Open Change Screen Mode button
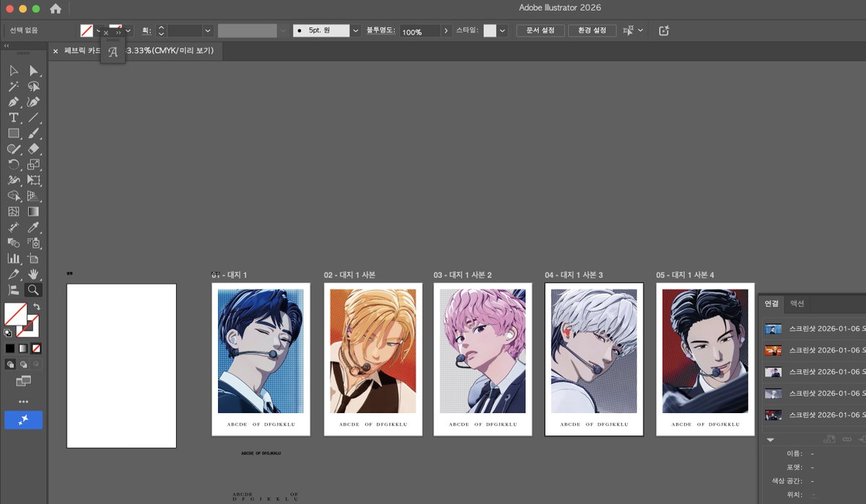 click(23, 381)
